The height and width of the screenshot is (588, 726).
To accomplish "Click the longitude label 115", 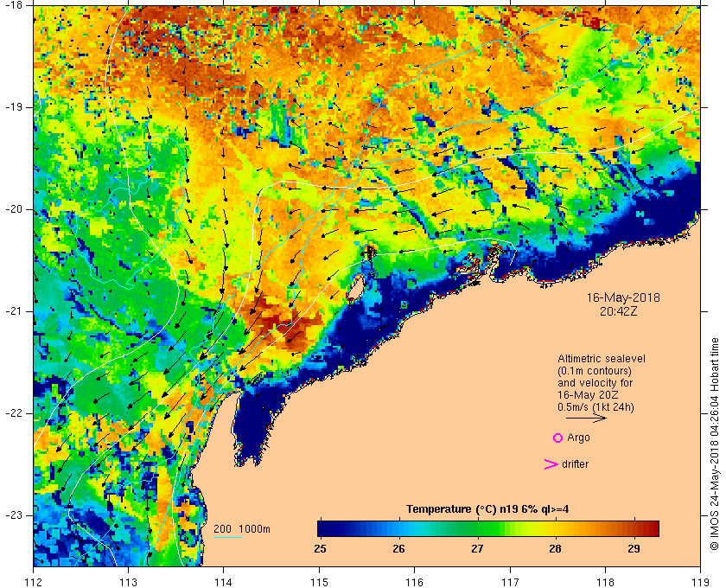I will 319,582.
